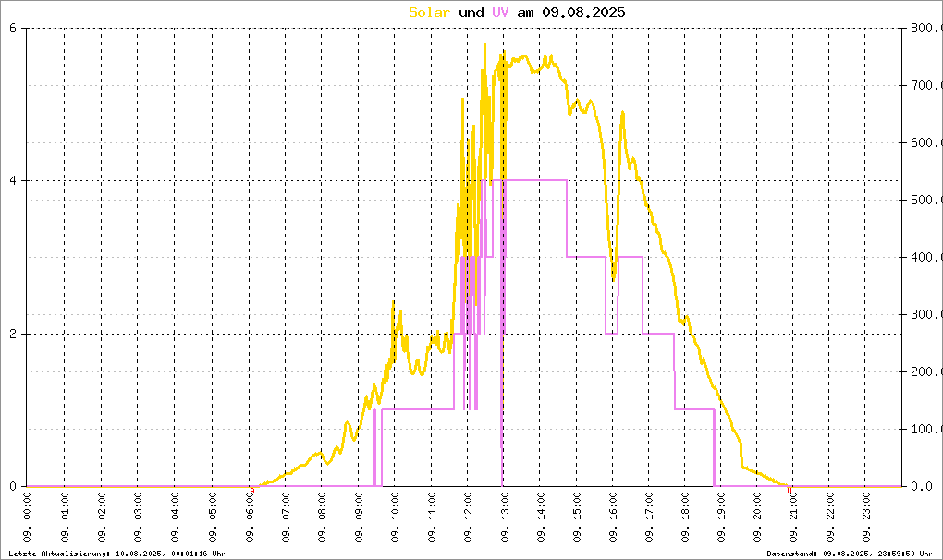
Task: Click the left axis value 6
Action: coord(13,29)
